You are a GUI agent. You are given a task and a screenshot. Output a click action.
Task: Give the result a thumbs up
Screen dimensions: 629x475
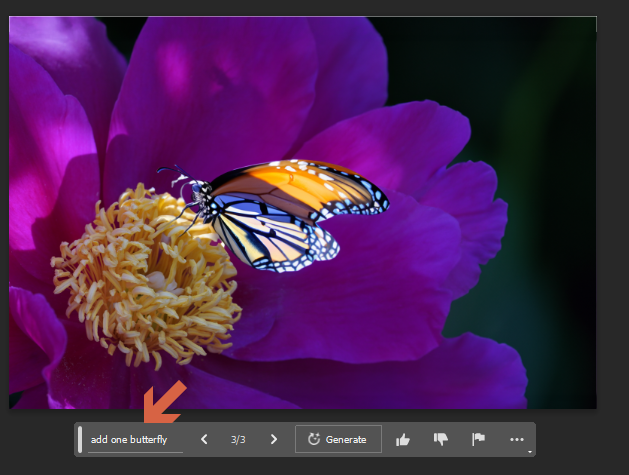click(403, 440)
